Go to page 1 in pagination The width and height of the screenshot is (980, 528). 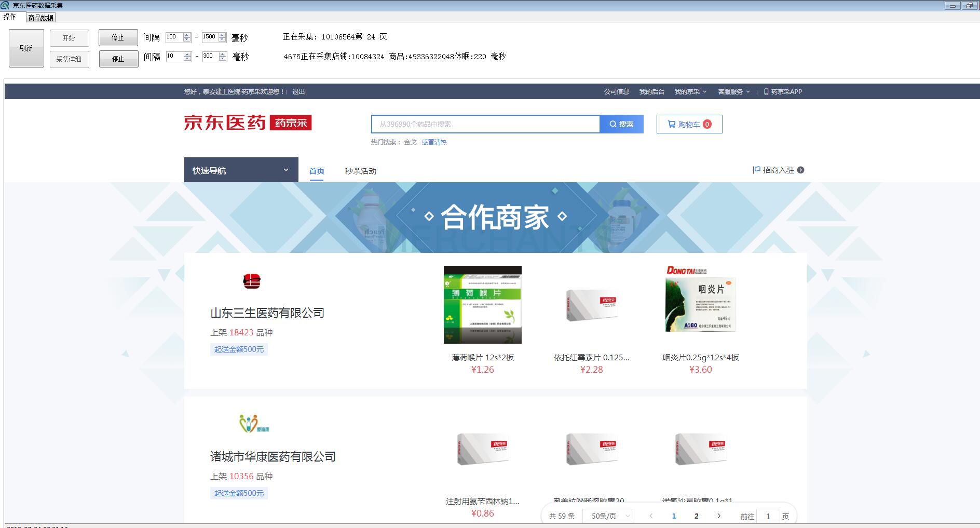pyautogui.click(x=674, y=516)
